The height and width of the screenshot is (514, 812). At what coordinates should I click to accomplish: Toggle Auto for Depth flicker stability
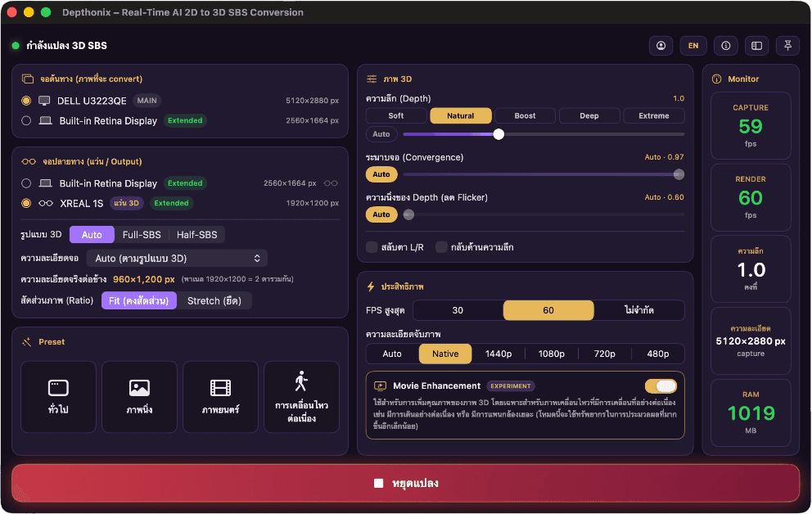click(x=381, y=214)
